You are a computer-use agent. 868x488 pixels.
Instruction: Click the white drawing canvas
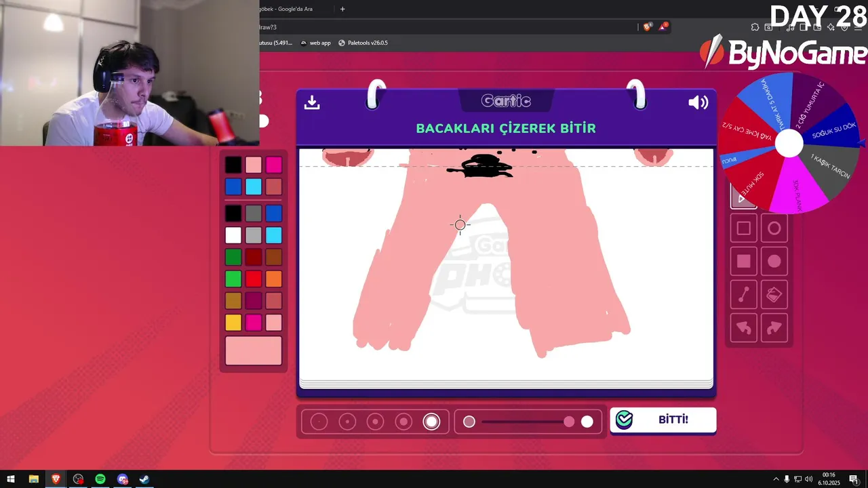pyautogui.click(x=506, y=266)
